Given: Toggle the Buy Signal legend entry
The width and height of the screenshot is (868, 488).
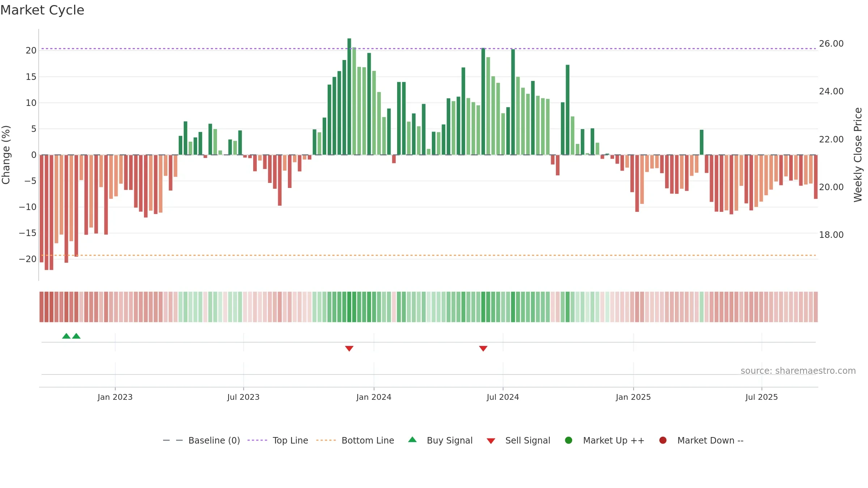Looking at the screenshot, I should click(440, 440).
